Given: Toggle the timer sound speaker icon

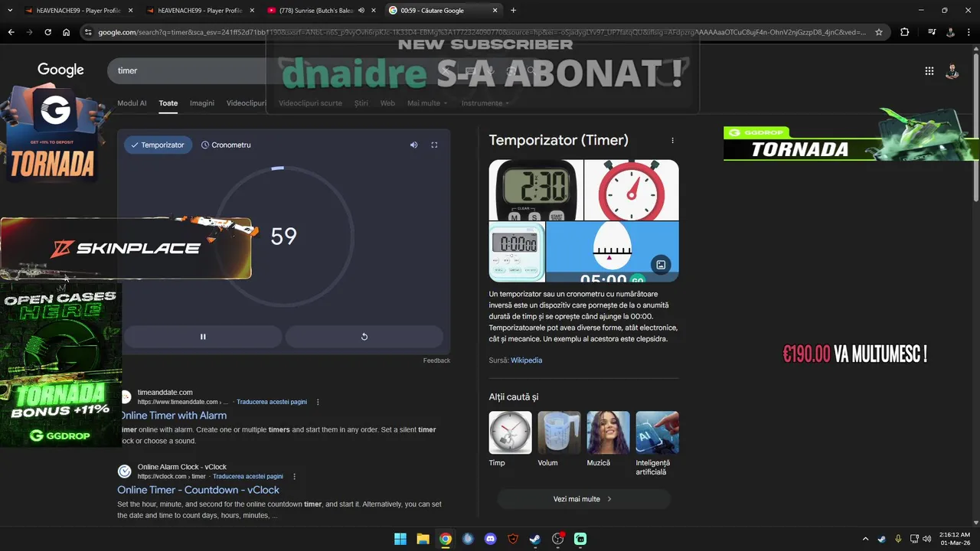Looking at the screenshot, I should [x=413, y=145].
